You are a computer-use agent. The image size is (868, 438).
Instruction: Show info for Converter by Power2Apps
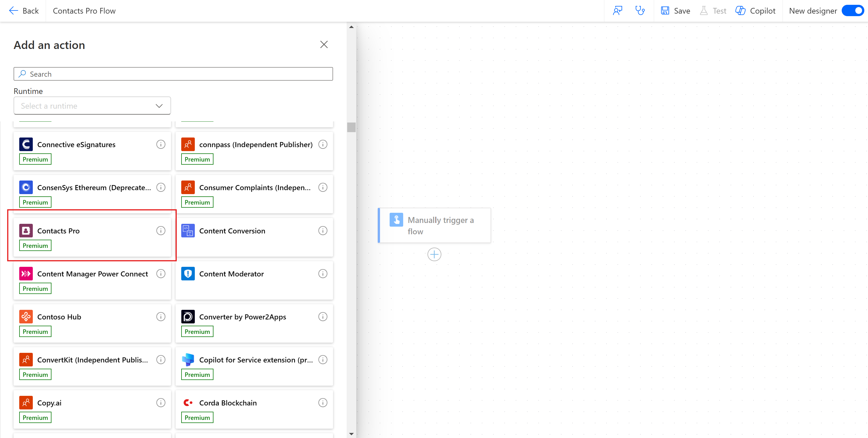pyautogui.click(x=323, y=317)
